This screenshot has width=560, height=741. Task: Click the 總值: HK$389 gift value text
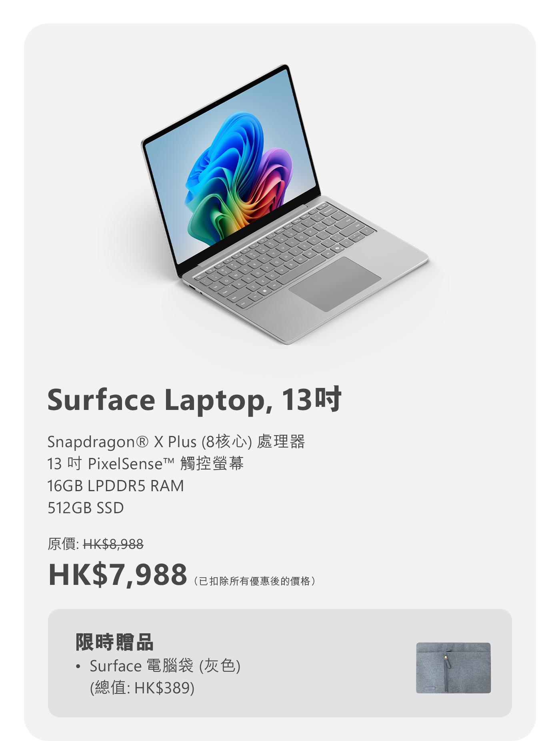pos(142,688)
